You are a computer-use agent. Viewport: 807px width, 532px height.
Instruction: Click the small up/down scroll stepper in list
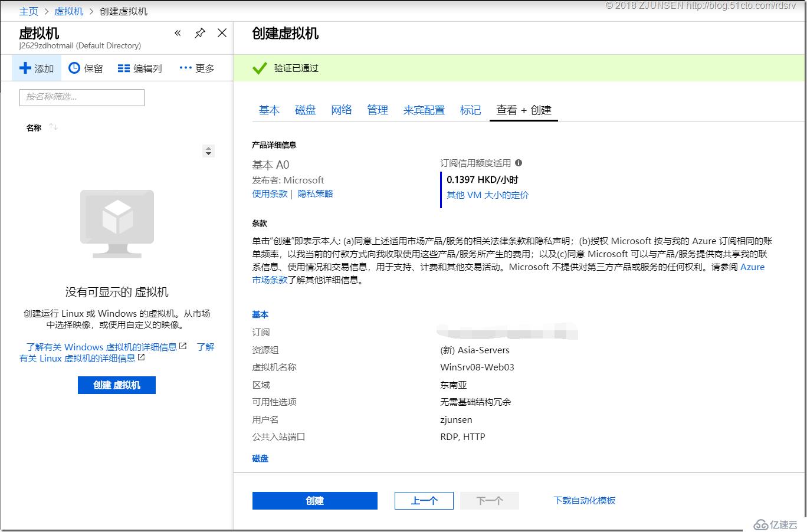[208, 151]
